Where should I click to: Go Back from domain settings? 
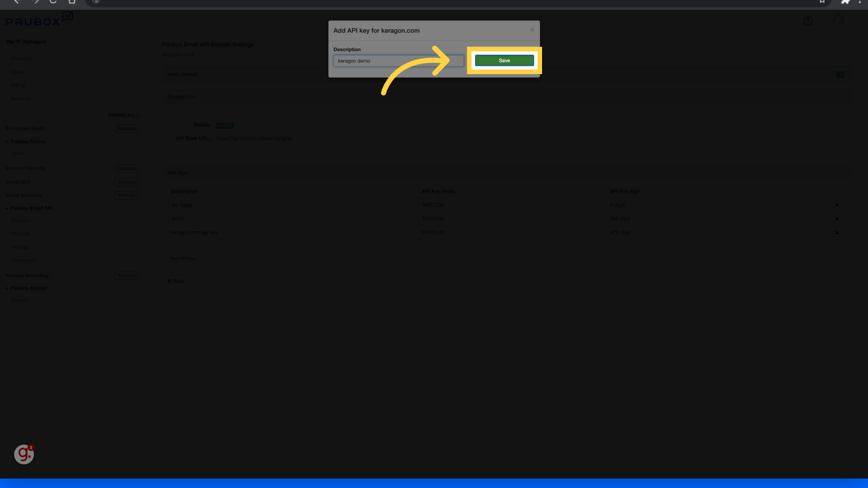coord(176,281)
